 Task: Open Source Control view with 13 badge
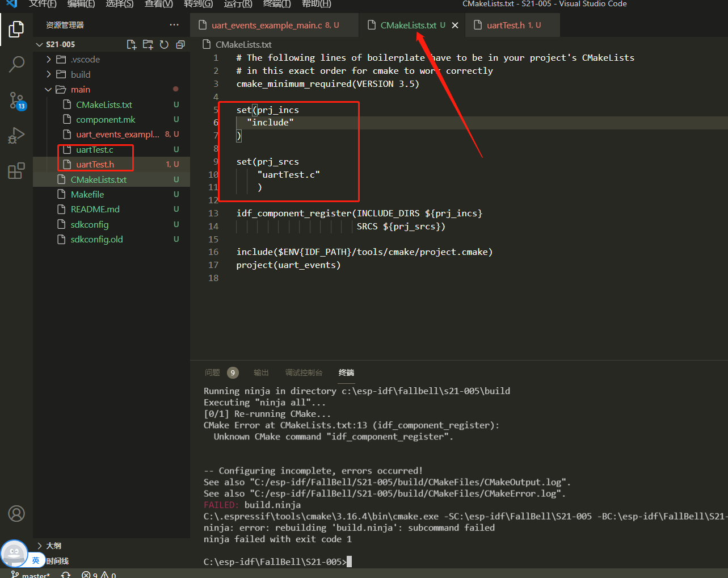17,100
